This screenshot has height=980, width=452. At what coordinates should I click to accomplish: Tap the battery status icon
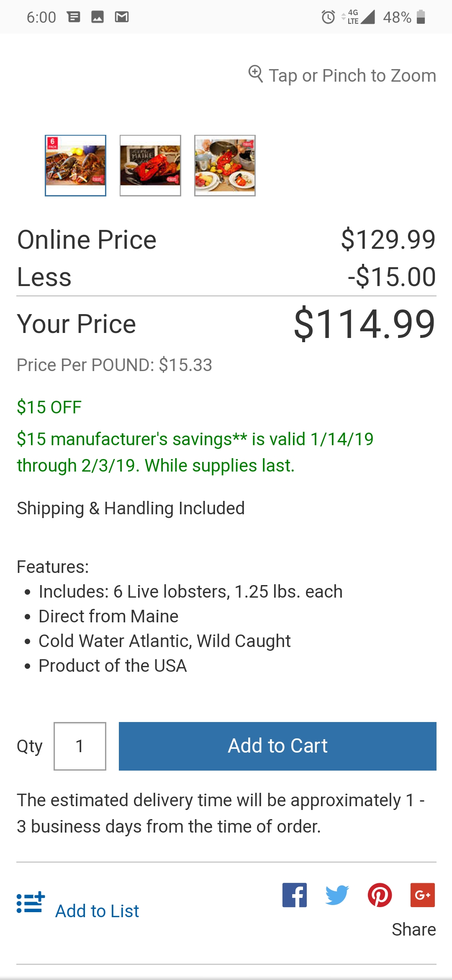421,17
